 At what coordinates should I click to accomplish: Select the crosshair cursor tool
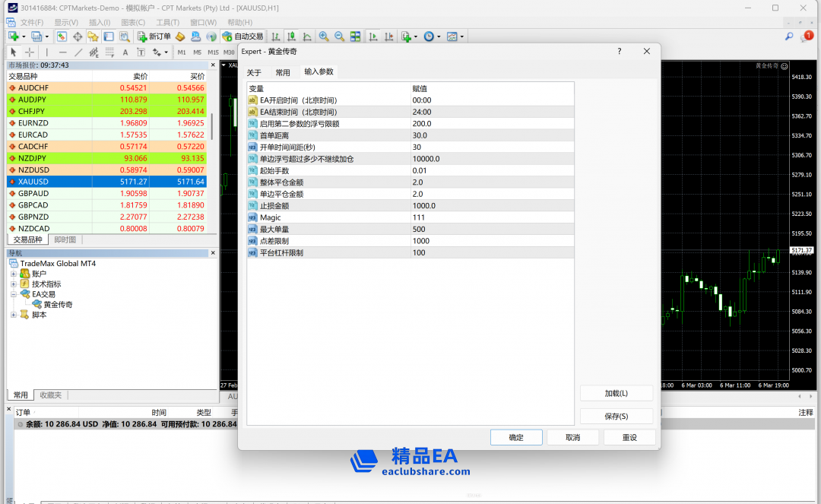point(30,52)
